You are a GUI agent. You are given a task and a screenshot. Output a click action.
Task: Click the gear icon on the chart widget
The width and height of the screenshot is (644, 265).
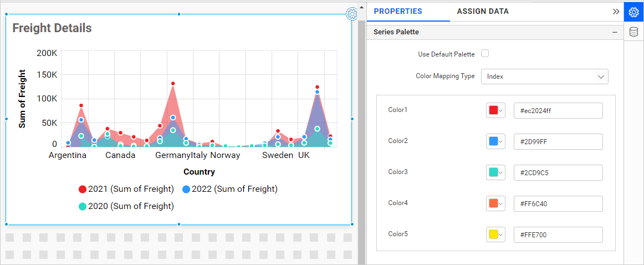tap(351, 14)
